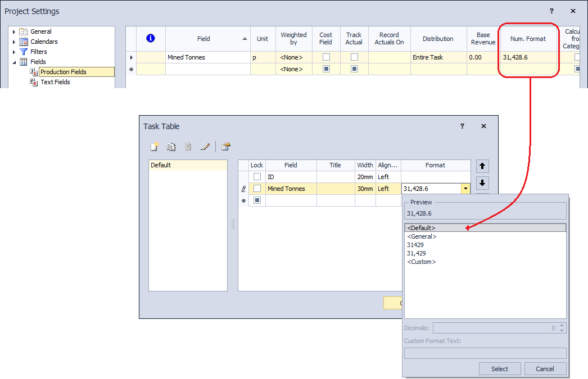Screen dimensions: 588x379
Task: Open the Format dropdown for Mined Tonnes
Action: 465,189
